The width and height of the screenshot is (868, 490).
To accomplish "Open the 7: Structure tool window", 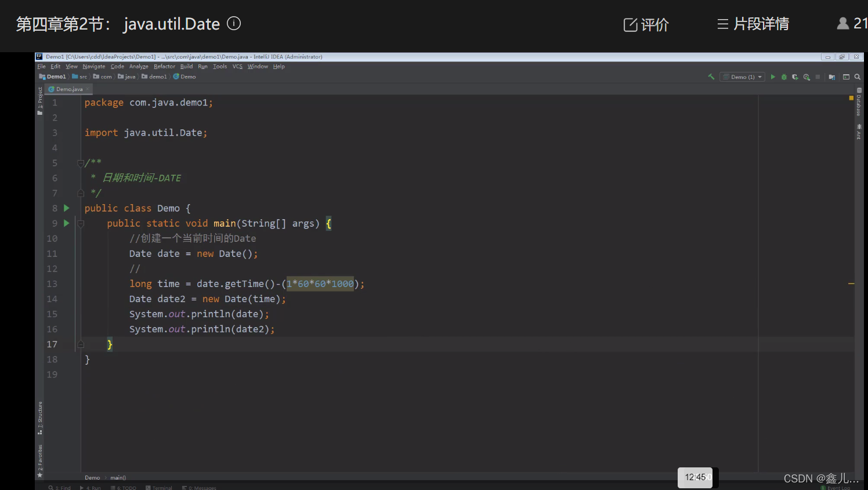I will pos(39,418).
